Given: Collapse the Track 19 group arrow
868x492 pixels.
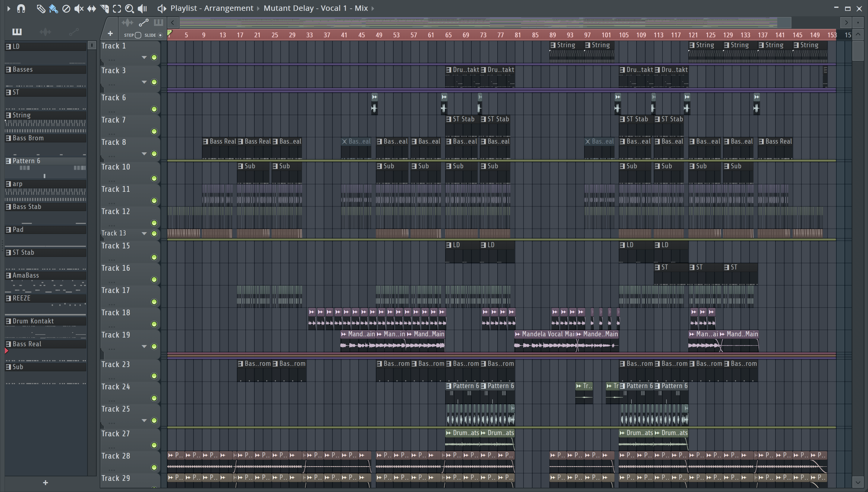Looking at the screenshot, I should pyautogui.click(x=144, y=346).
